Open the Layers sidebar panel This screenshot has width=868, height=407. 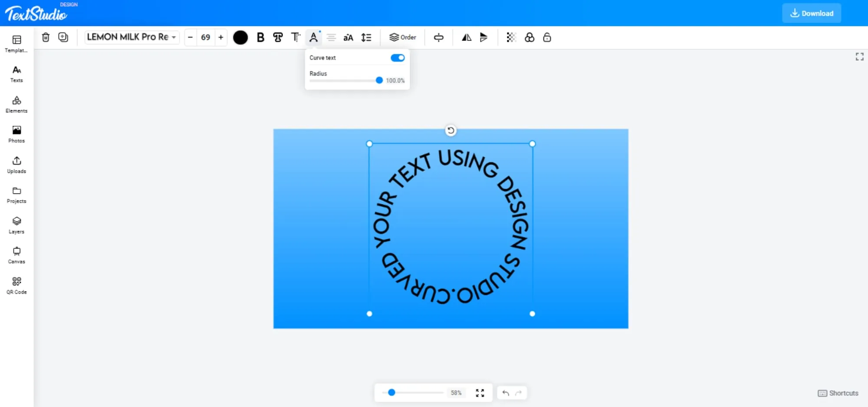[16, 225]
